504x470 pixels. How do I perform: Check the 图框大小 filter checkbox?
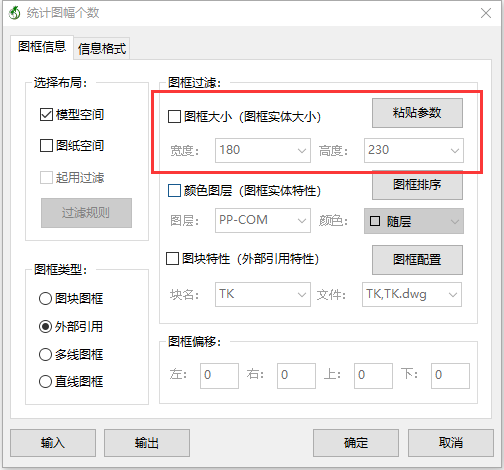coord(174,117)
